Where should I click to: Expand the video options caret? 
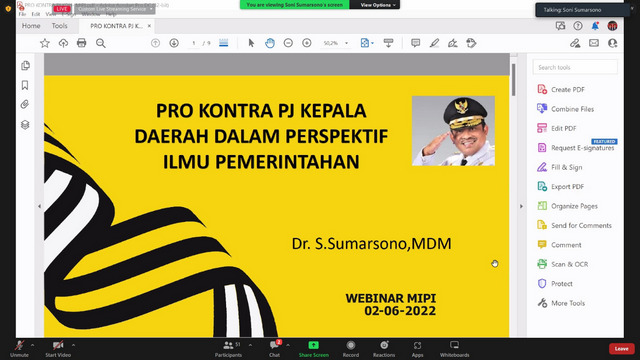pyautogui.click(x=73, y=345)
